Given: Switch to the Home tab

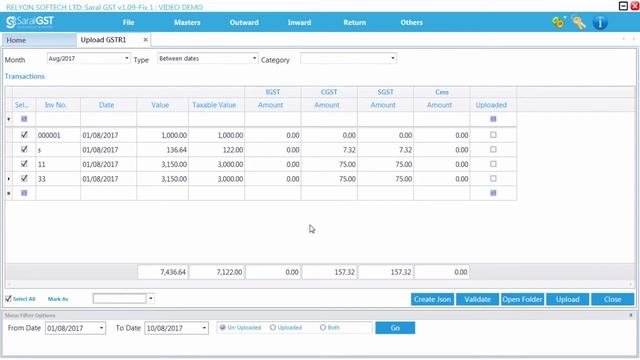Looking at the screenshot, I should (39, 40).
